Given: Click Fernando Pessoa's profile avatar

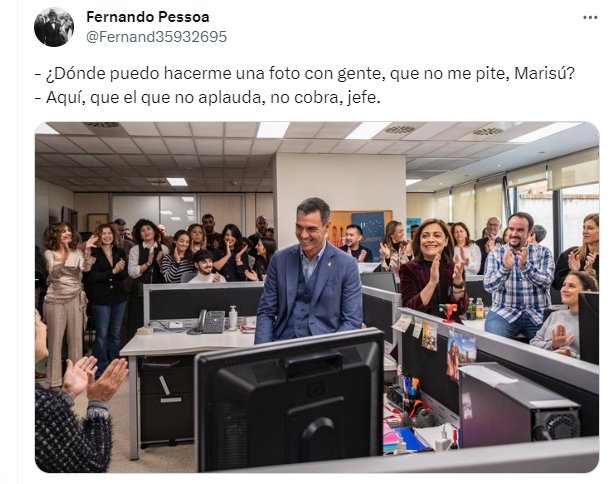Looking at the screenshot, I should tap(54, 27).
